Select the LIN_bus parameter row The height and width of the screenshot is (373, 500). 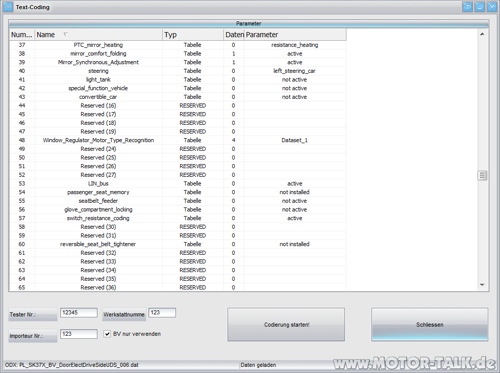coord(178,184)
